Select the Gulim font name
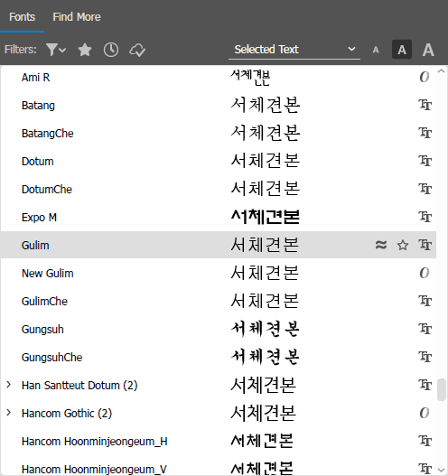This screenshot has height=476, width=448. coord(35,246)
